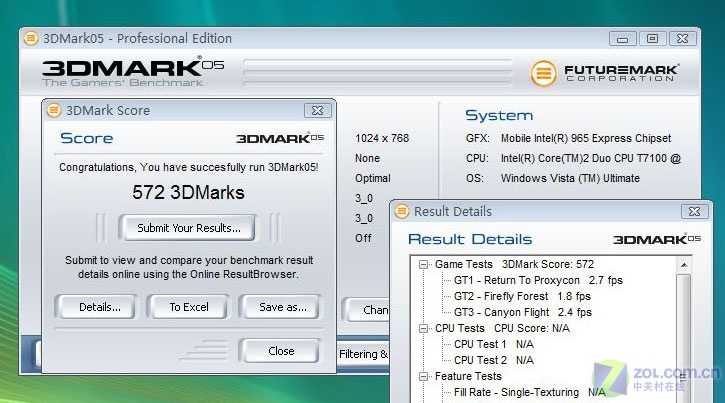Click the None anti-aliasing value
Image resolution: width=725 pixels, height=403 pixels.
tap(367, 158)
